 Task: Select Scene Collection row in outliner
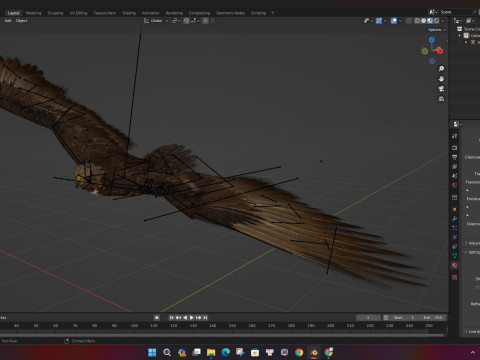(x=468, y=29)
